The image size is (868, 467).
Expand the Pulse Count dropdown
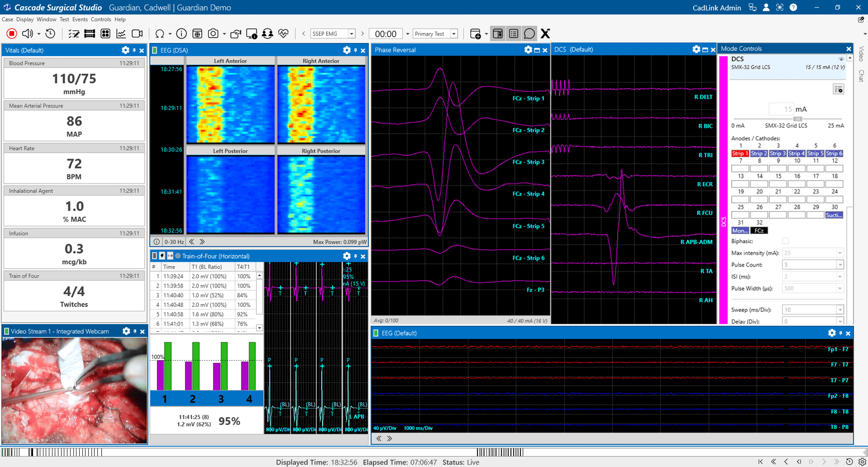(x=840, y=265)
